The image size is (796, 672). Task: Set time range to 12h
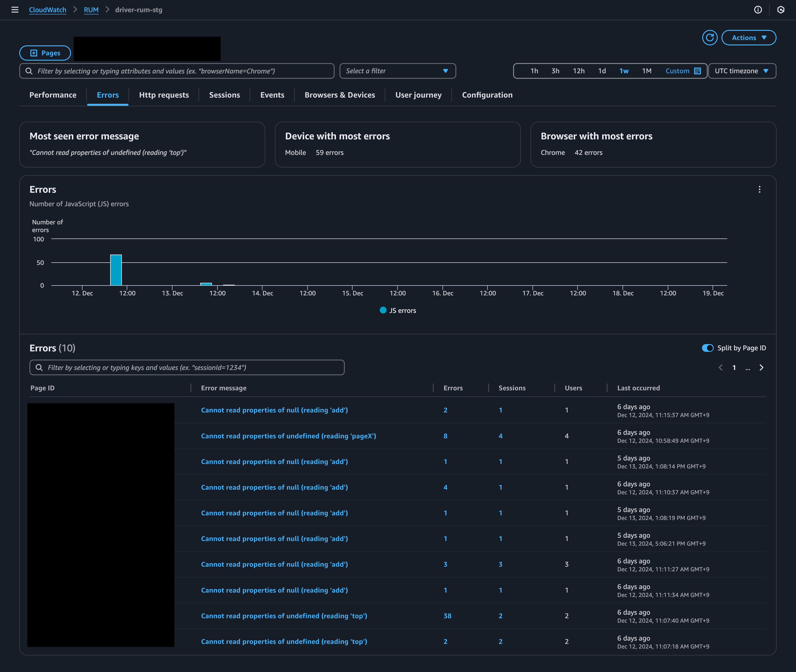(x=579, y=71)
